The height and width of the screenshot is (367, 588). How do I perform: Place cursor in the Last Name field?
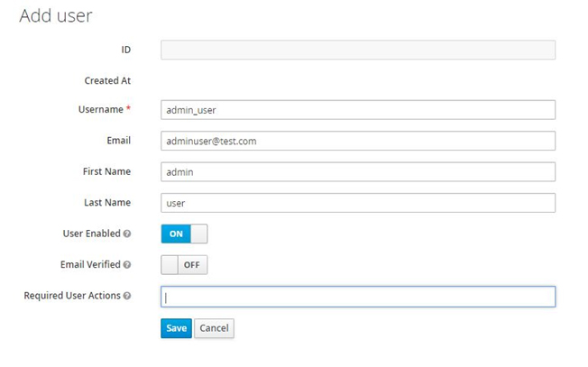pyautogui.click(x=357, y=203)
